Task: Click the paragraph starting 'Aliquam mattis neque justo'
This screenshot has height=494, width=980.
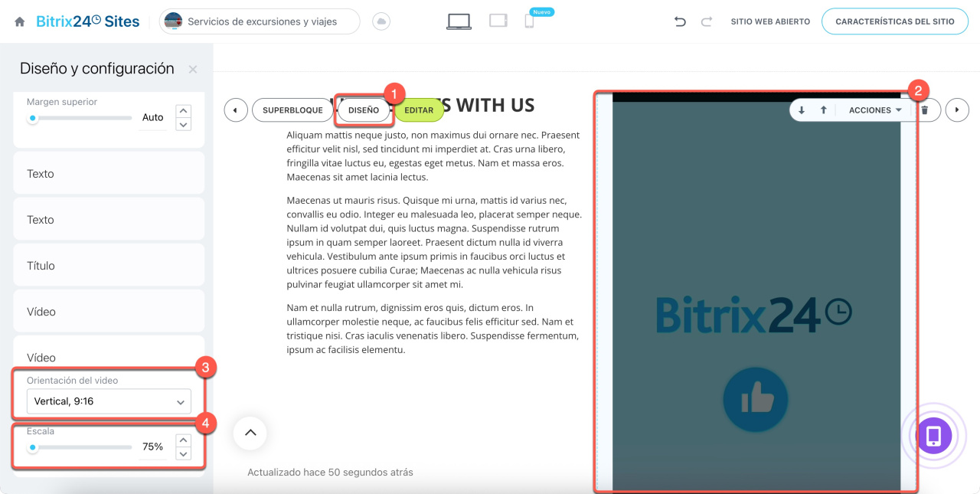Action: (433, 156)
